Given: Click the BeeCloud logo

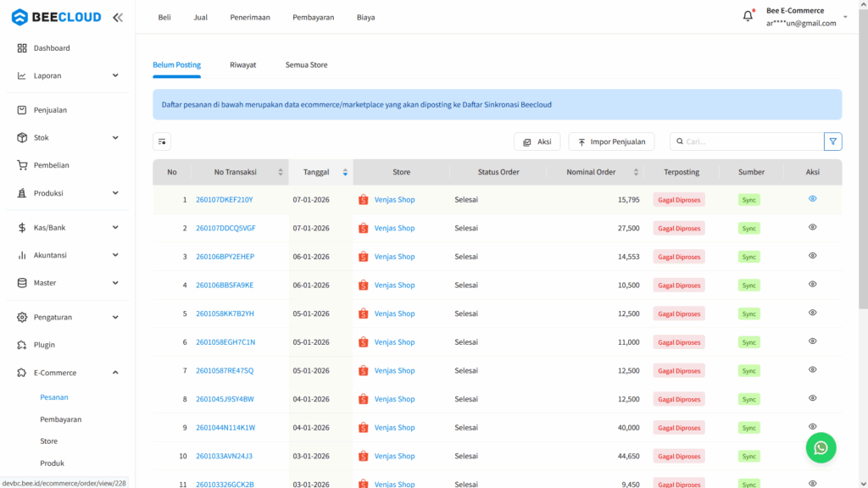Looking at the screenshot, I should tap(55, 17).
